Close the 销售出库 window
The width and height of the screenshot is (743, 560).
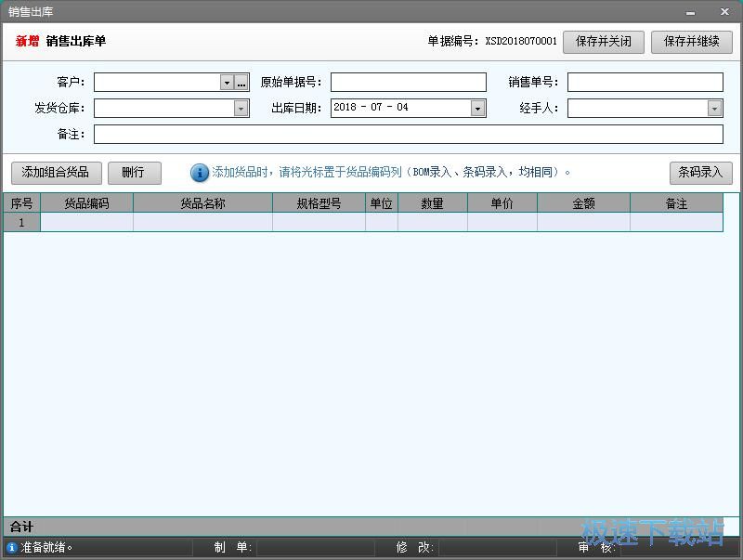[x=724, y=11]
